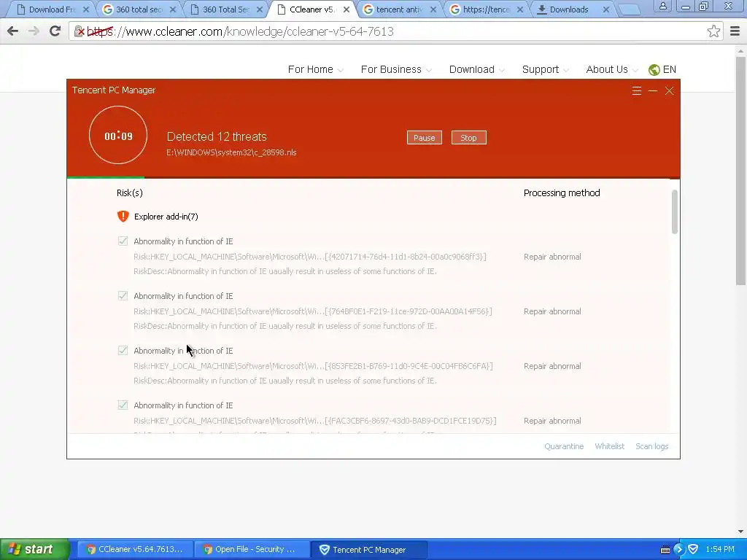Open Chrome main menu icon
Screen dimensions: 747x560
pos(735,31)
